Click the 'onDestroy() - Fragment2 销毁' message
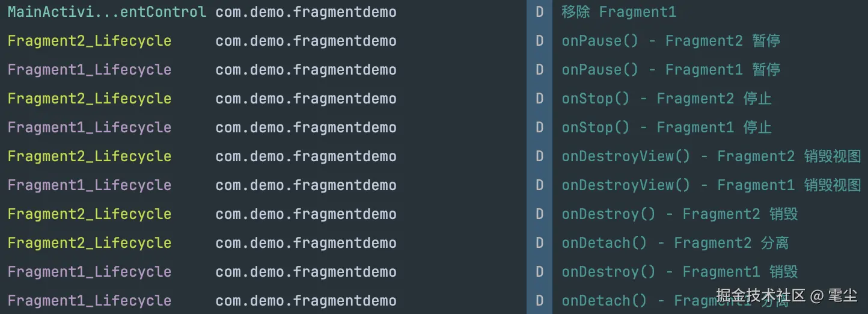The height and width of the screenshot is (314, 868). click(x=679, y=214)
